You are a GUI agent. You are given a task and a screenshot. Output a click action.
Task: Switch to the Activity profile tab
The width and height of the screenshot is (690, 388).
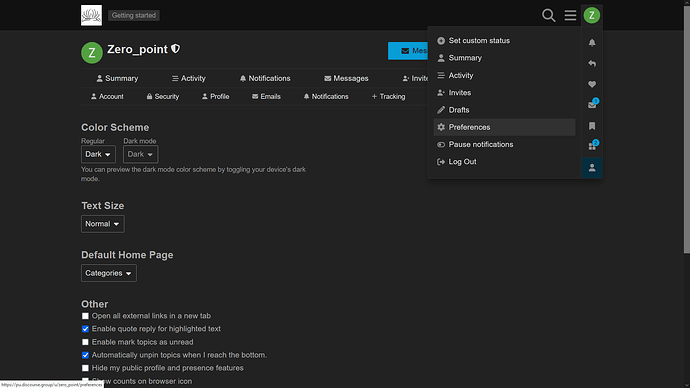point(188,78)
